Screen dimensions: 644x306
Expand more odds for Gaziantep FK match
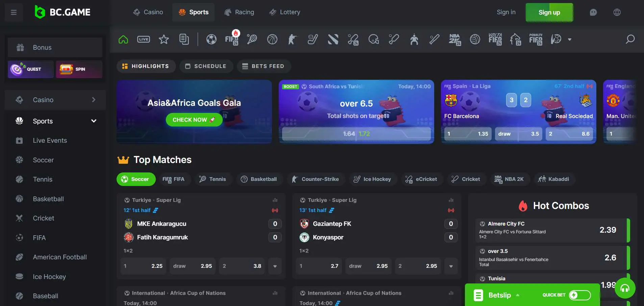point(451,266)
